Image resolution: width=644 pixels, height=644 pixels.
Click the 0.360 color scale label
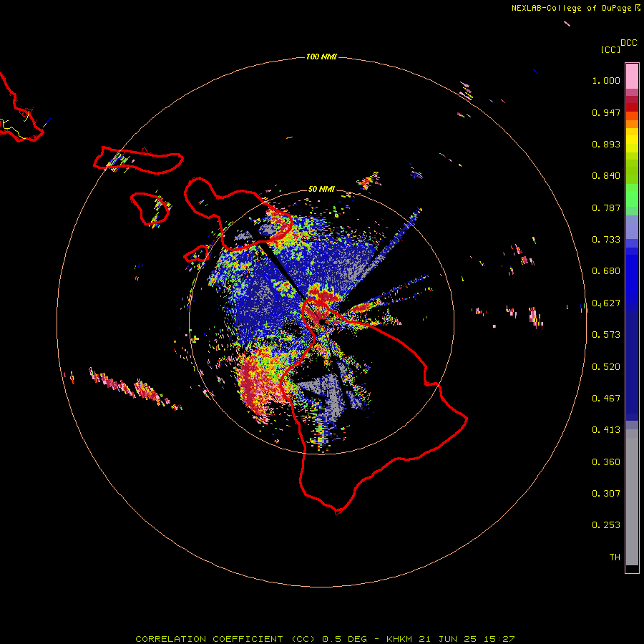606,462
